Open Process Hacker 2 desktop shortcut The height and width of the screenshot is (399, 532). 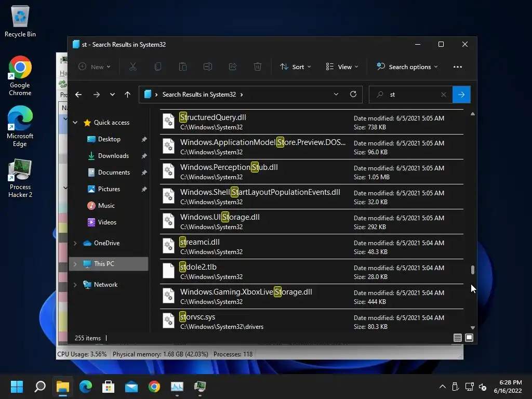click(20, 178)
